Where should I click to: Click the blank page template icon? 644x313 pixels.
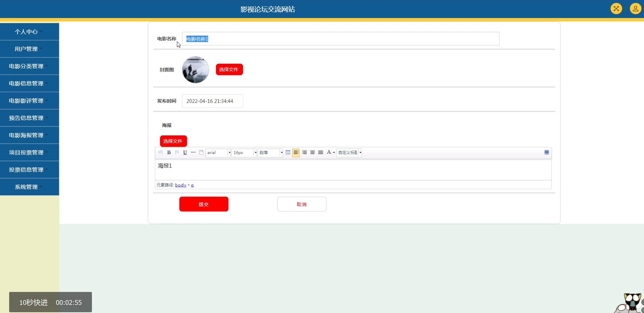click(x=201, y=152)
